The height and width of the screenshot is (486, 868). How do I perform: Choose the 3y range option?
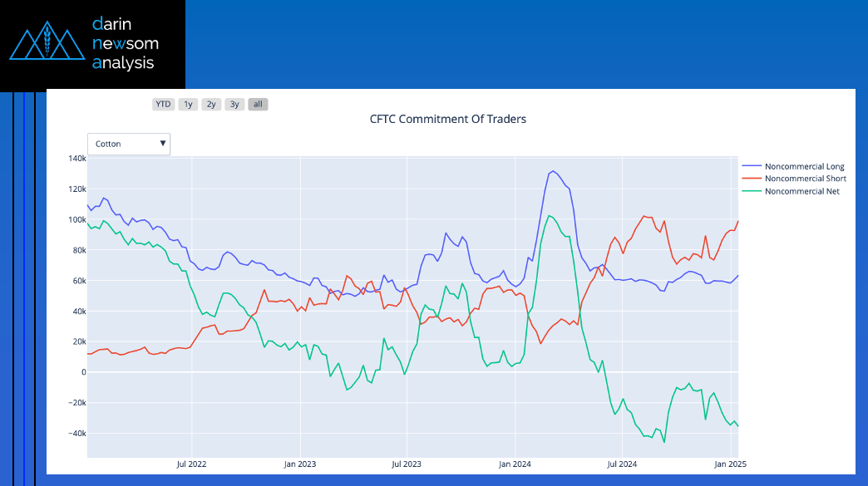[234, 104]
